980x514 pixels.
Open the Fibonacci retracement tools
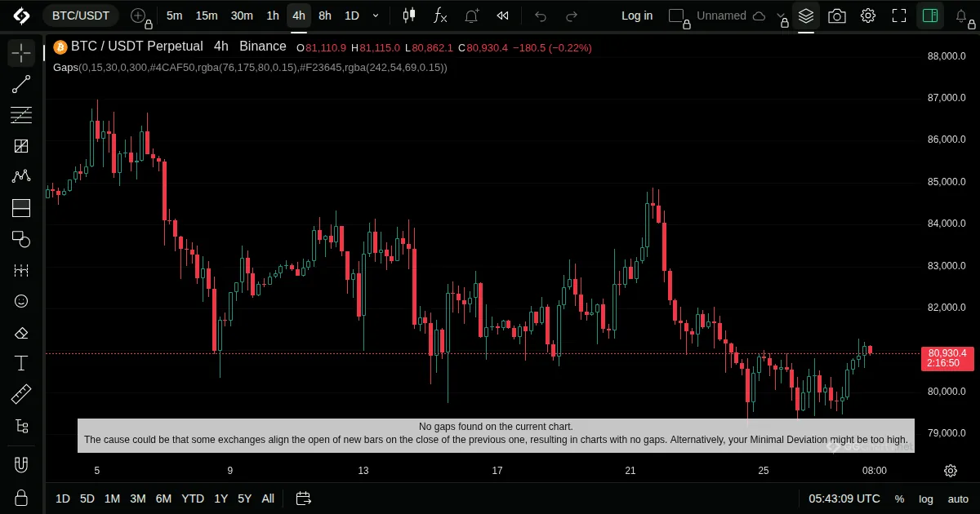coord(21,115)
